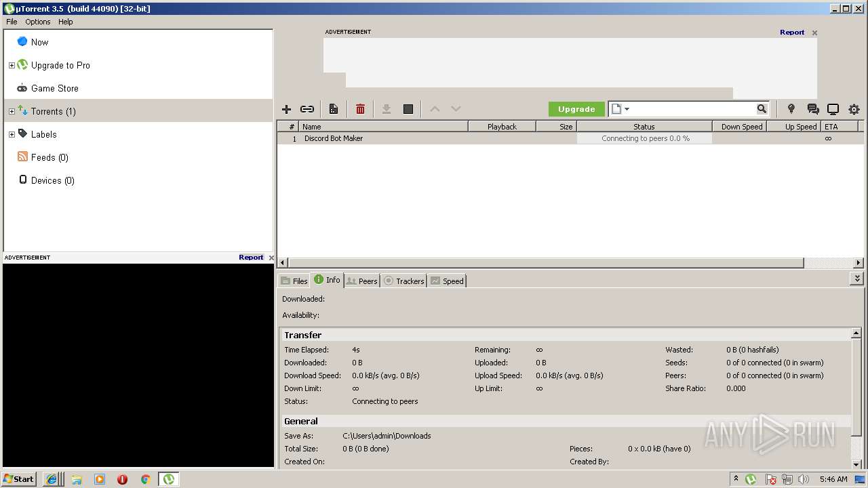
Task: Click Report link on sidebar advertisement
Action: (251, 257)
